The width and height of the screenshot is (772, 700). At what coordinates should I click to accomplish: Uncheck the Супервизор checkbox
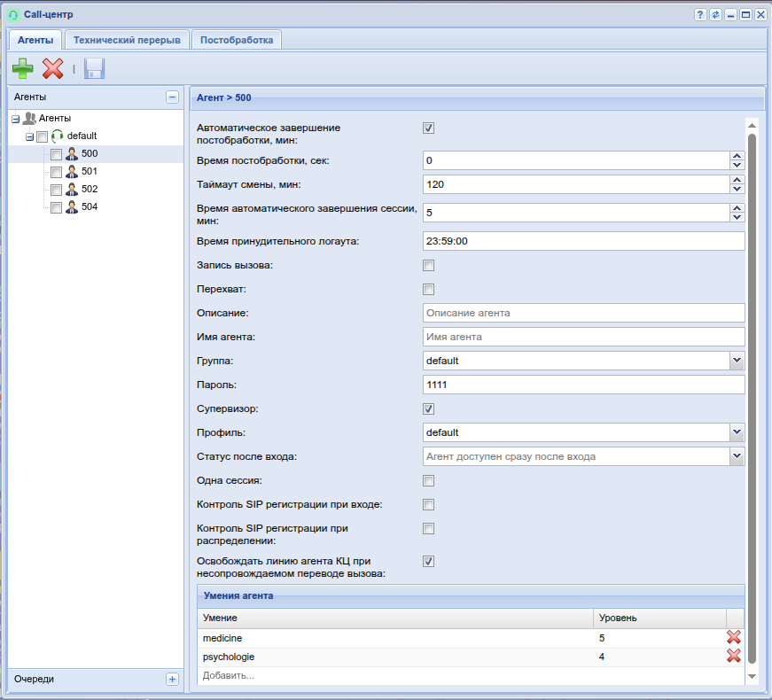429,409
